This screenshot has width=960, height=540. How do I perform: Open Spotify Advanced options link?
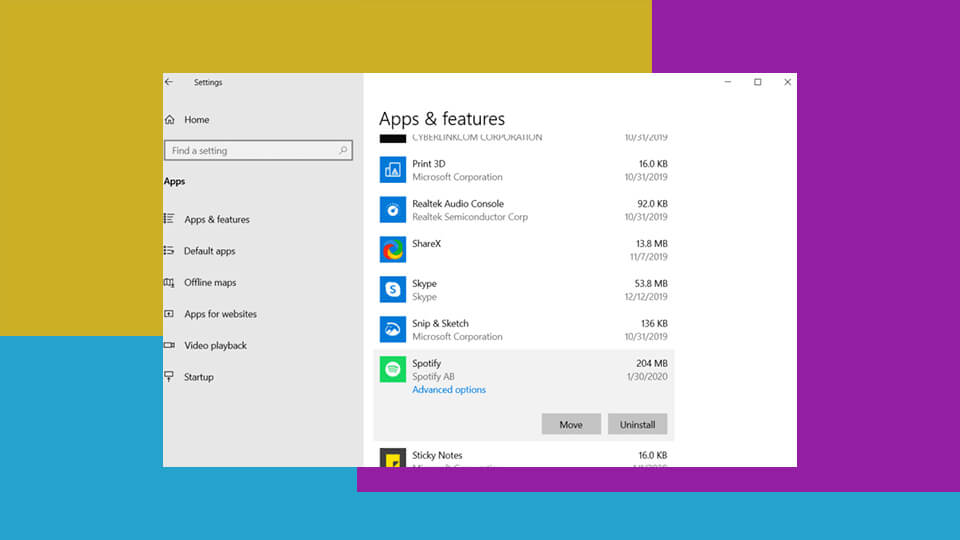tap(449, 389)
